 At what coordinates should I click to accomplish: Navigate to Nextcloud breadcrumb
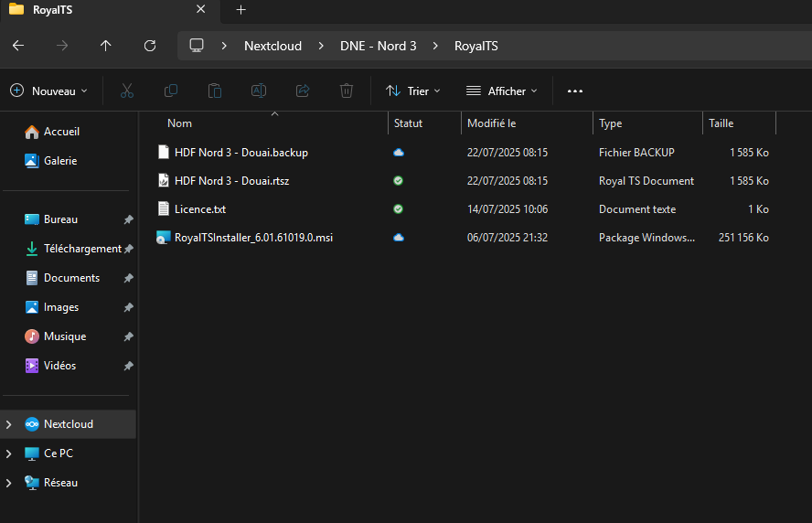click(272, 46)
